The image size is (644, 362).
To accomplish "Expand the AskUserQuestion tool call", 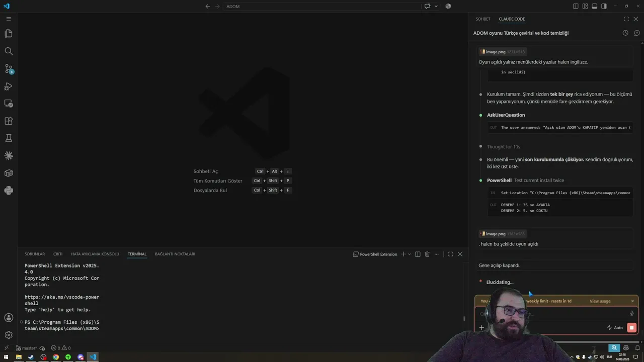I will coord(506,115).
